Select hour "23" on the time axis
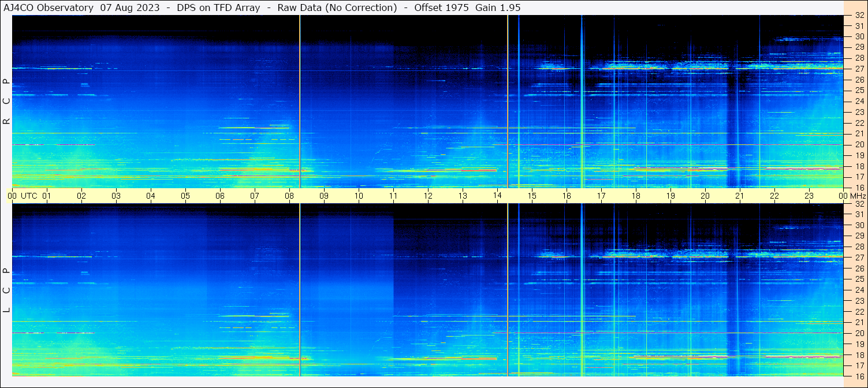868x388 pixels. (809, 196)
